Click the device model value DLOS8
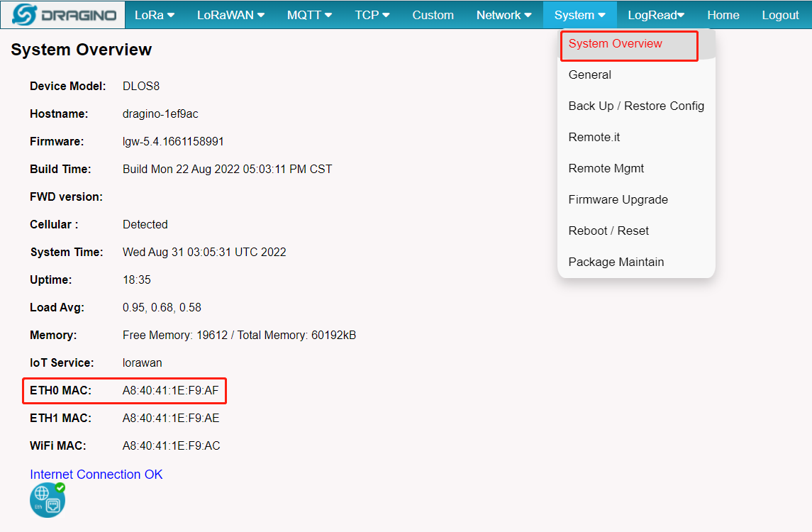The height and width of the screenshot is (532, 812). (141, 86)
